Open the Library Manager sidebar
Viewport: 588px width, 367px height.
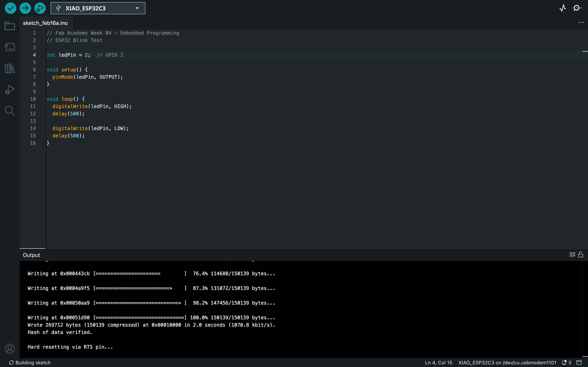point(10,69)
